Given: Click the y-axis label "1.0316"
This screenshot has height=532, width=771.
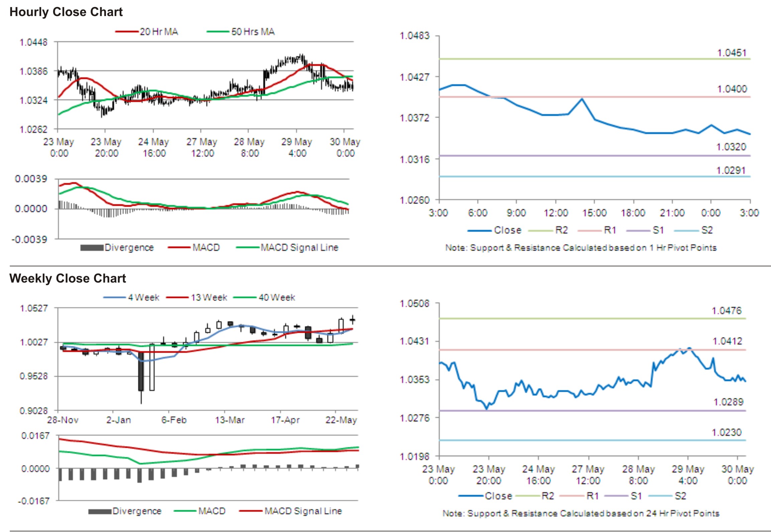Looking at the screenshot, I should click(x=415, y=159).
